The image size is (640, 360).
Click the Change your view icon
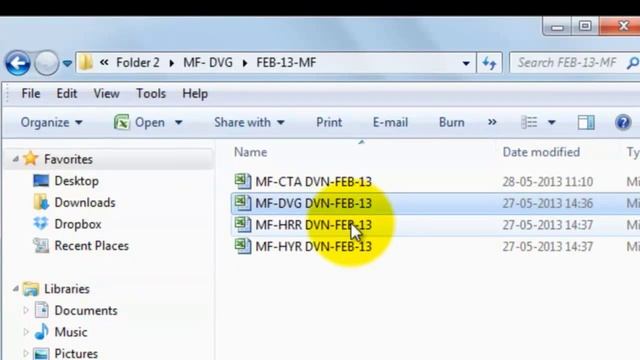click(x=529, y=122)
